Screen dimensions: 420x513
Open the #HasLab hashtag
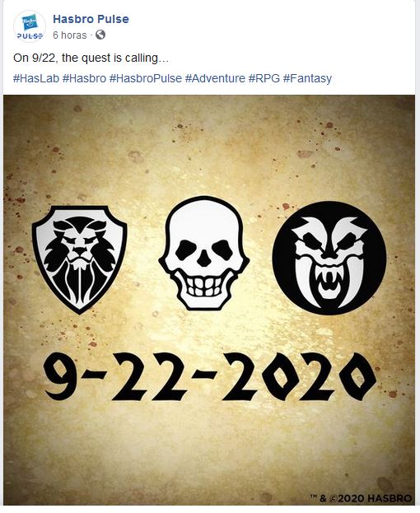click(x=36, y=78)
